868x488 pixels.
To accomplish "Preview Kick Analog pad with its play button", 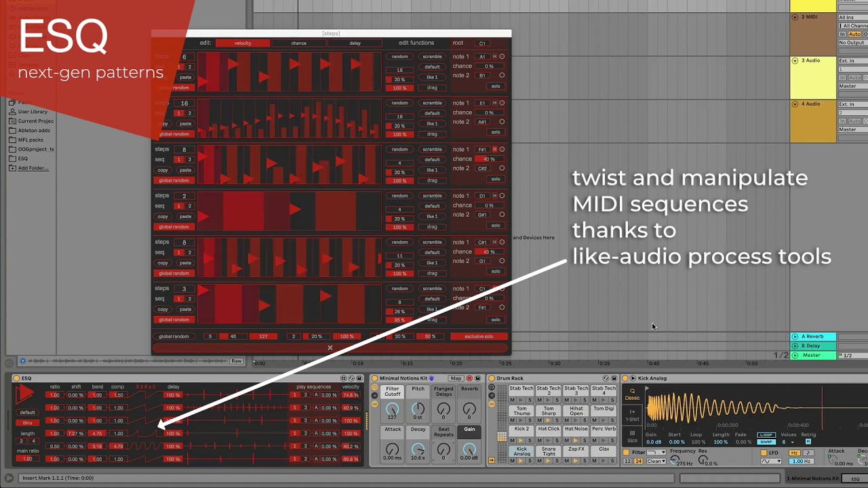I will [521, 460].
